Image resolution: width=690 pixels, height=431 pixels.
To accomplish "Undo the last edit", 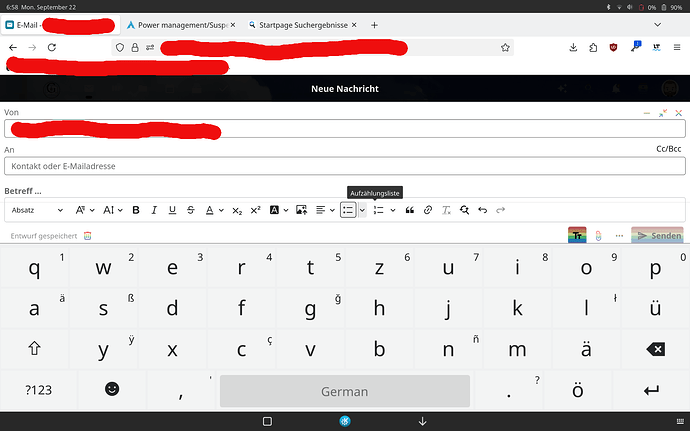I will coord(483,210).
